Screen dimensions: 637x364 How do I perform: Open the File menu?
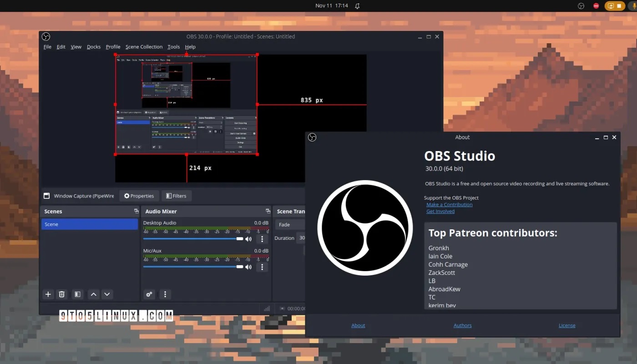(x=47, y=47)
